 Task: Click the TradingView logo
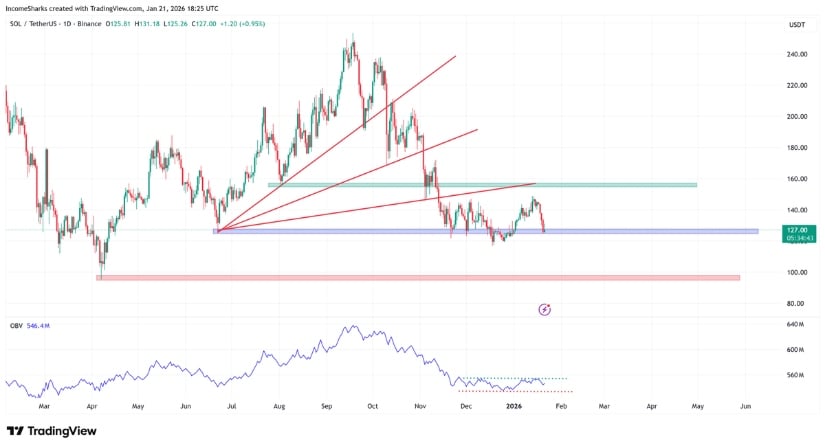pos(52,431)
